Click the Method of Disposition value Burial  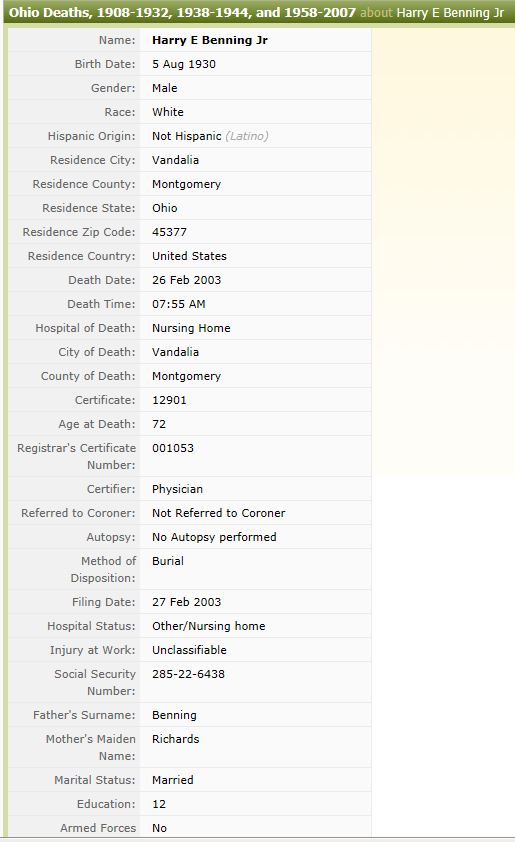point(168,561)
